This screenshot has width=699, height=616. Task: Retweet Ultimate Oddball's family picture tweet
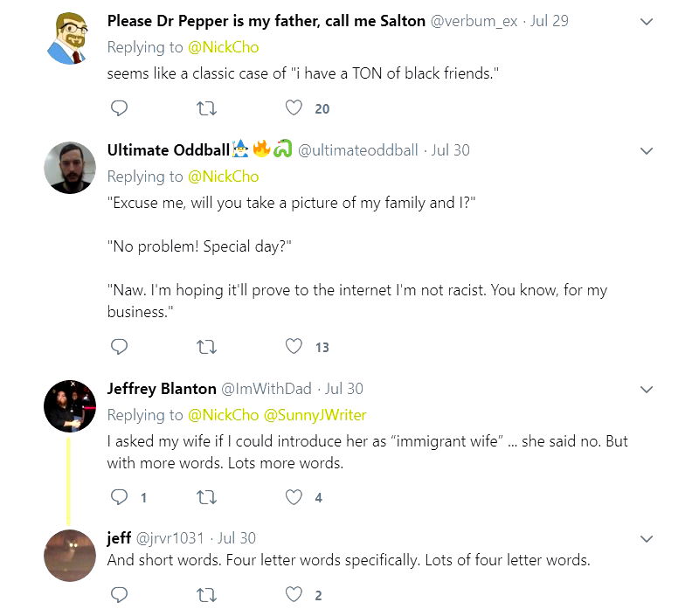(207, 347)
